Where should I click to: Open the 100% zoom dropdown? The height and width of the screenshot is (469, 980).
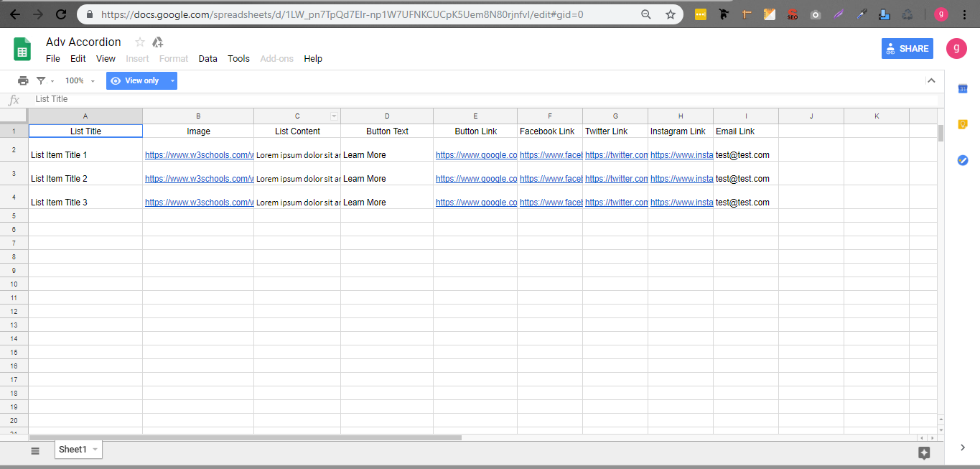click(80, 80)
